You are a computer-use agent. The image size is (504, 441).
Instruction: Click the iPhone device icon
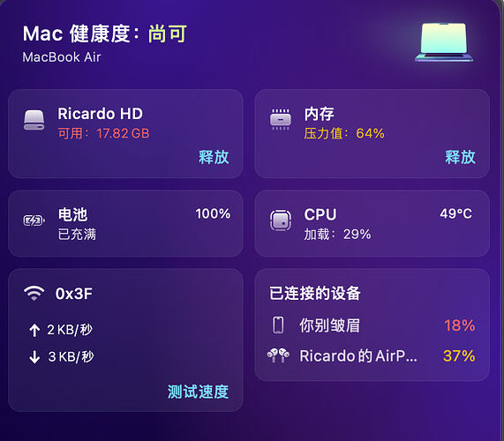[278, 325]
